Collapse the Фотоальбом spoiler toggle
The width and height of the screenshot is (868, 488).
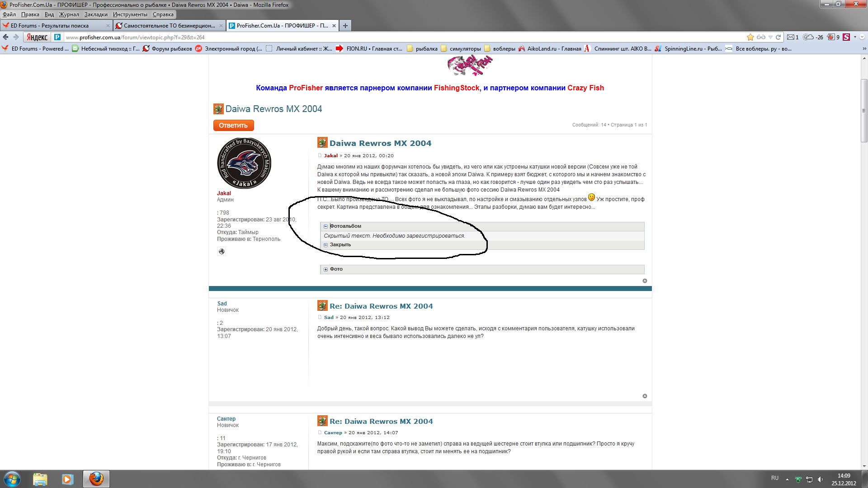[325, 226]
